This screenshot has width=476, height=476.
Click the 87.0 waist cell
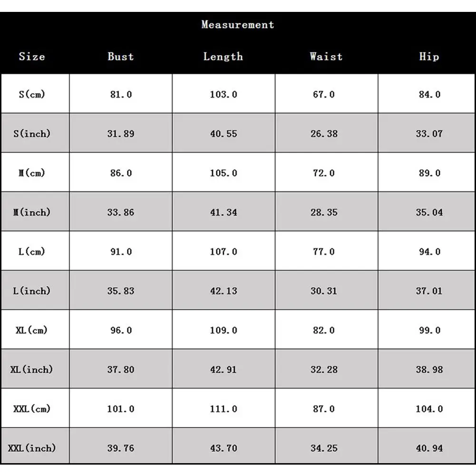[324, 409]
